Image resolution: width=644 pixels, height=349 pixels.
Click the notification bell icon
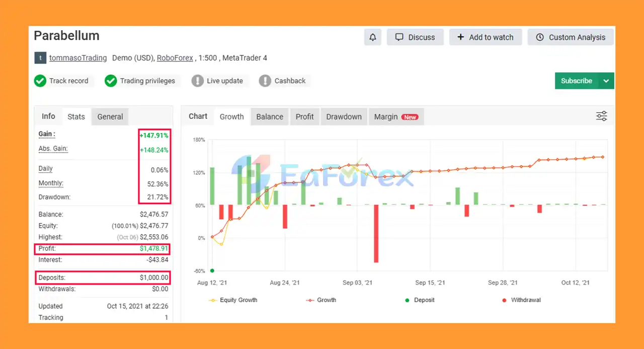tap(373, 37)
